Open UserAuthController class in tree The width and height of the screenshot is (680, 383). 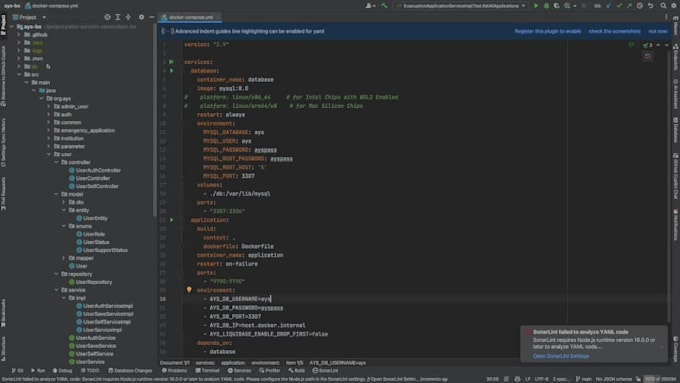coord(98,170)
